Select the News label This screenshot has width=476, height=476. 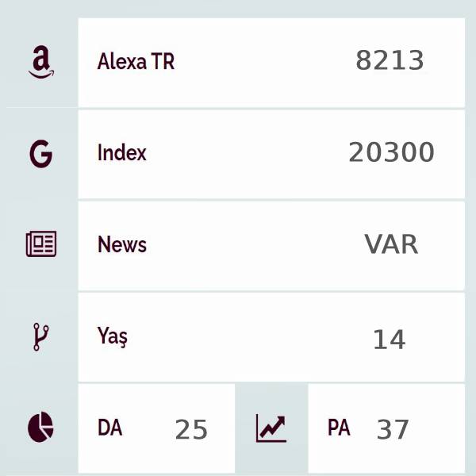coord(122,244)
